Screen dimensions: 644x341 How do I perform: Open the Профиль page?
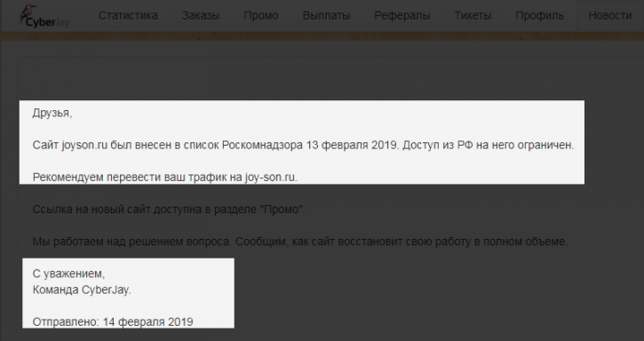pos(540,16)
